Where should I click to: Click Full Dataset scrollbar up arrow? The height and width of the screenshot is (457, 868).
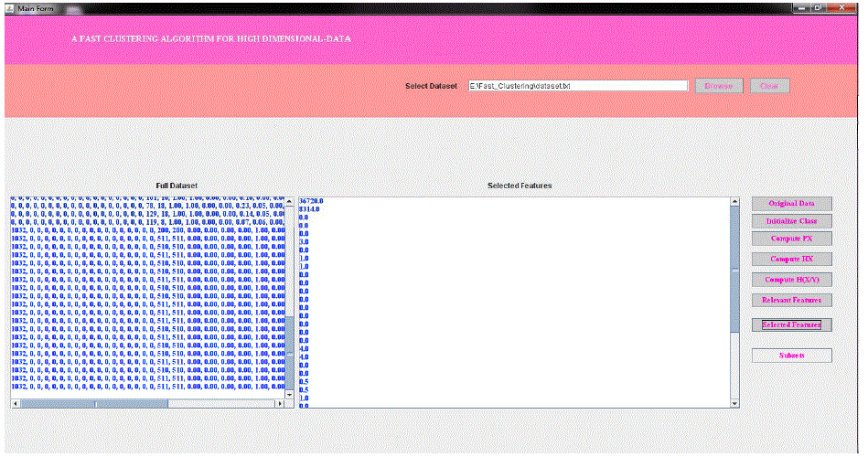click(x=290, y=203)
